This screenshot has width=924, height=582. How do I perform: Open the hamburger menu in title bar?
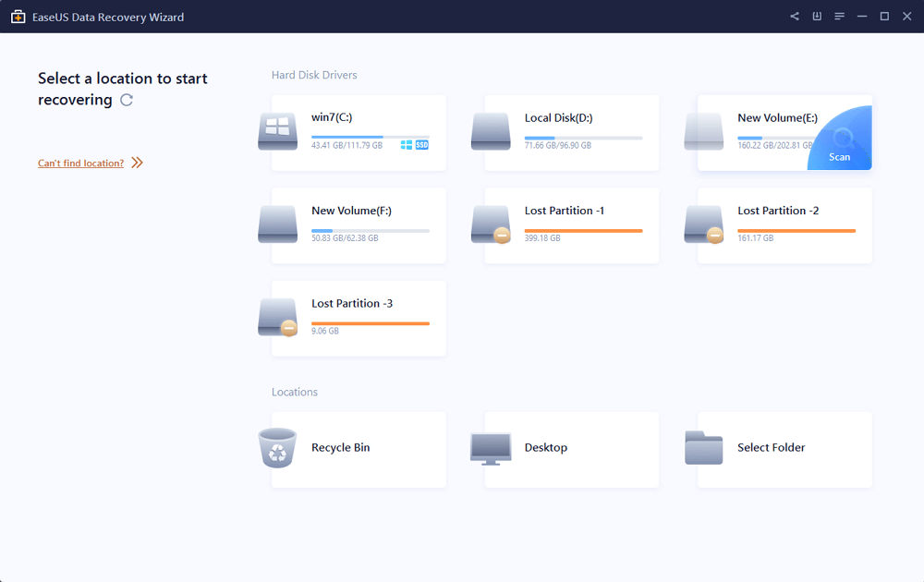point(839,17)
